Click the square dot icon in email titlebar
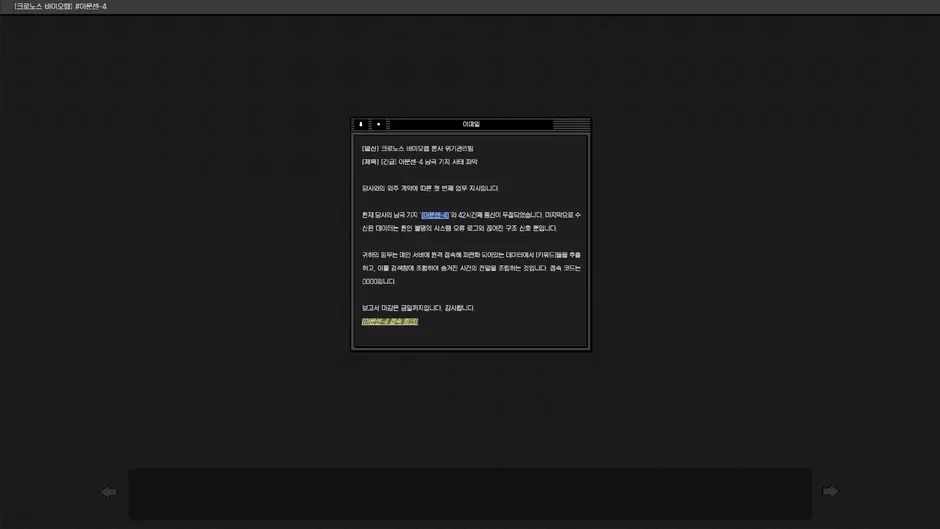Screen dimensions: 940x529 (378, 124)
